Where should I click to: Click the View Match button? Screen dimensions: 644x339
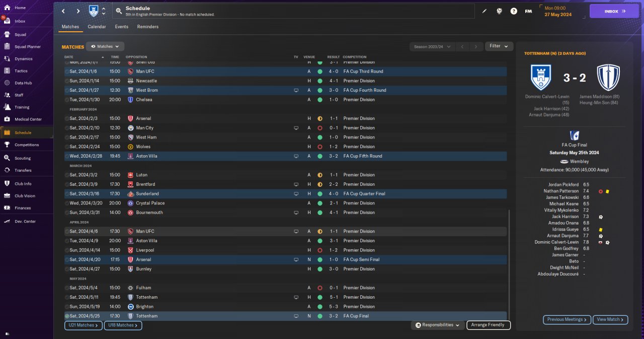tap(611, 319)
